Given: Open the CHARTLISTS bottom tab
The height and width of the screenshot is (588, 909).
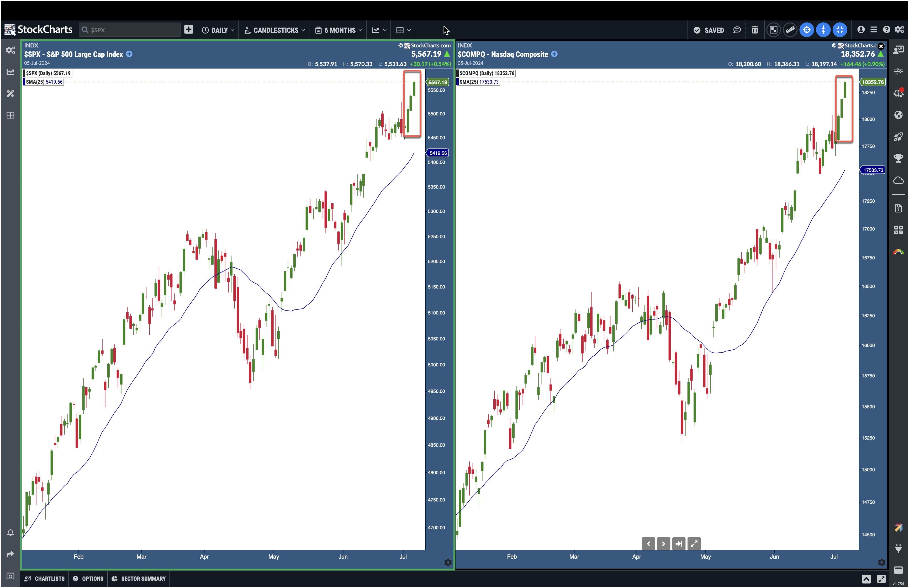Looking at the screenshot, I should tap(45, 579).
